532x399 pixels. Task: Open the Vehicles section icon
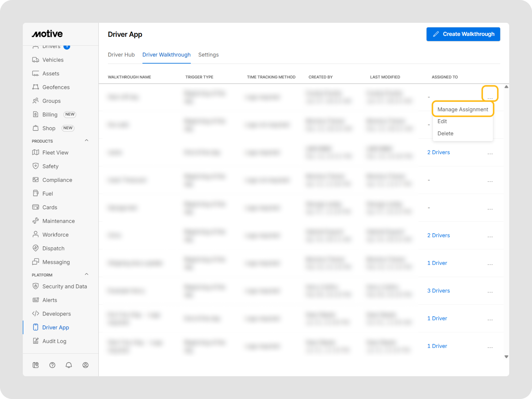[x=36, y=60]
